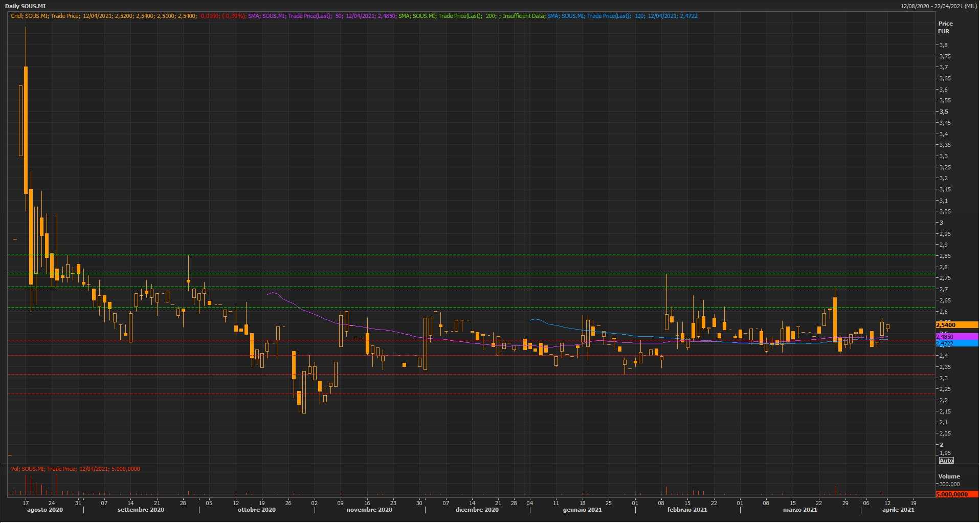Select the Cndl SOUS.MI Trade Price legend

tap(128, 16)
